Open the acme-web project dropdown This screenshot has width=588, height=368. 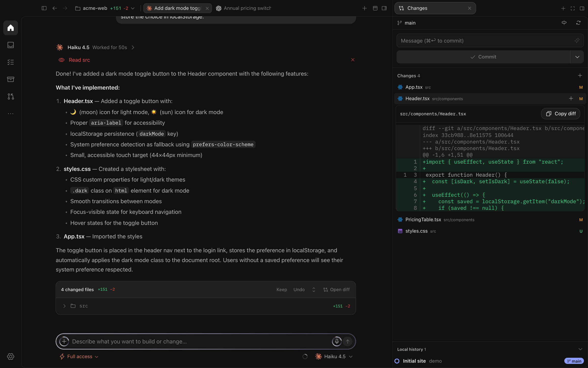coord(105,8)
